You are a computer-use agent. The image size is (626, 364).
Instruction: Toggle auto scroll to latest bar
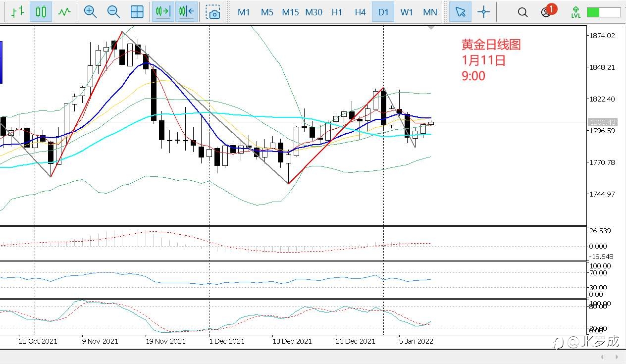[x=163, y=12]
